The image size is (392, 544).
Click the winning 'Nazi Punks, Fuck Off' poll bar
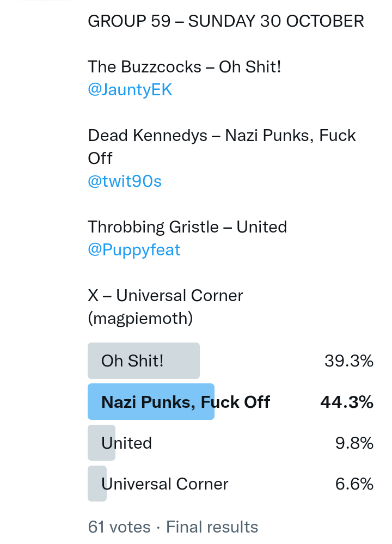tap(151, 402)
